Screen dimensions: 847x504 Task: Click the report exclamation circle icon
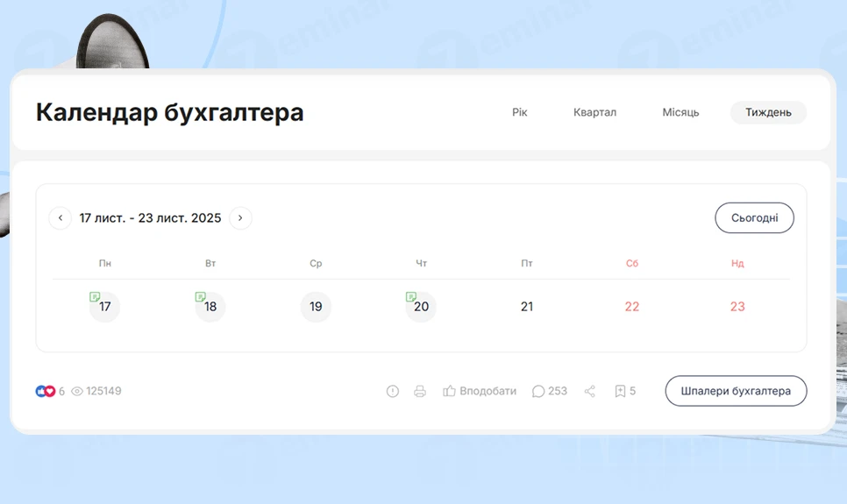393,391
